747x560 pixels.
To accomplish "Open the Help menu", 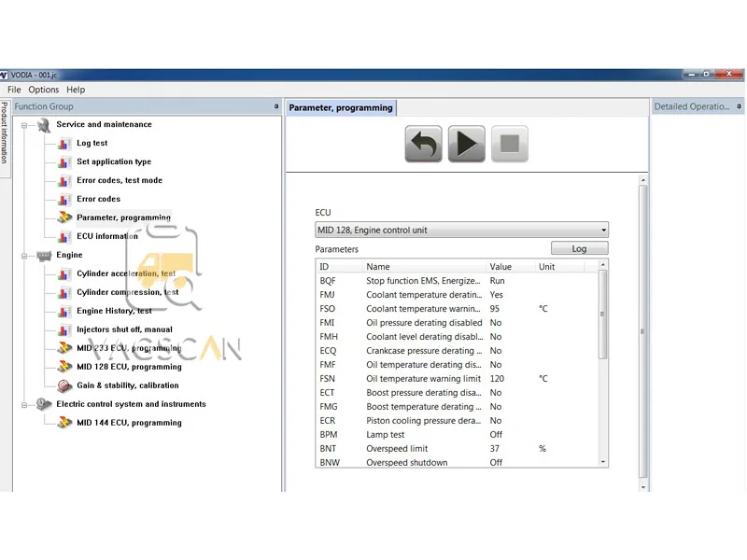I will (76, 90).
